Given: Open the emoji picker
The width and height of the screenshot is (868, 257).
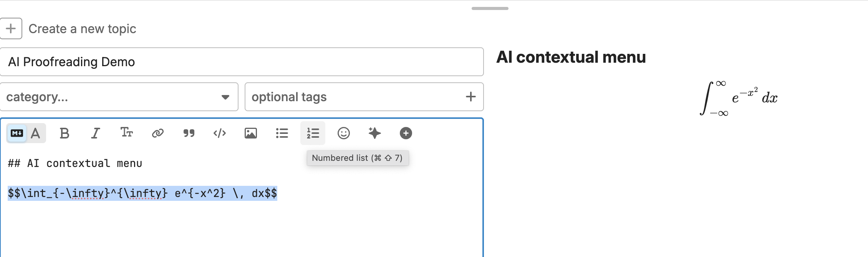Looking at the screenshot, I should pos(343,133).
